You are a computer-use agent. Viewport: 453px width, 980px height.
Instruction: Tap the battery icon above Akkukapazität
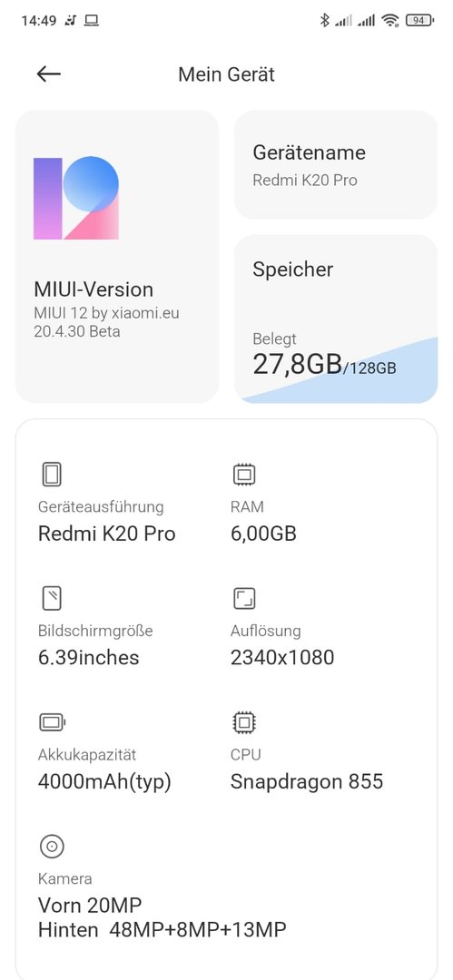[x=53, y=722]
